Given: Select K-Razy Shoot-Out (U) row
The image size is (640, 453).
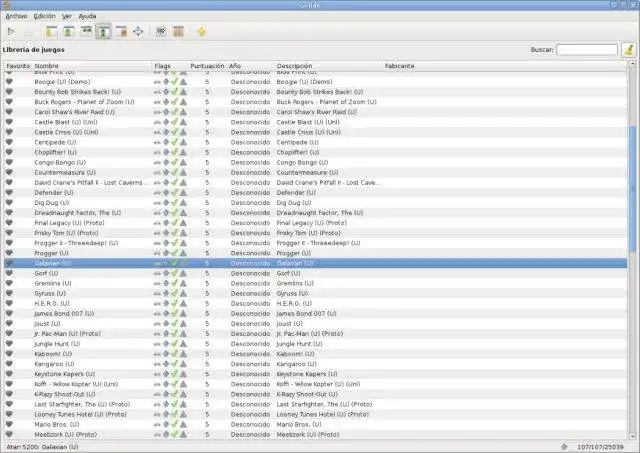Looking at the screenshot, I should (316, 394).
